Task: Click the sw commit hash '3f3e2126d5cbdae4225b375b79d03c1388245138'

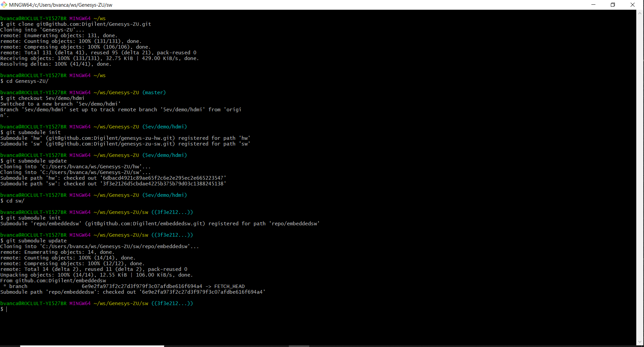Action: [x=163, y=184]
